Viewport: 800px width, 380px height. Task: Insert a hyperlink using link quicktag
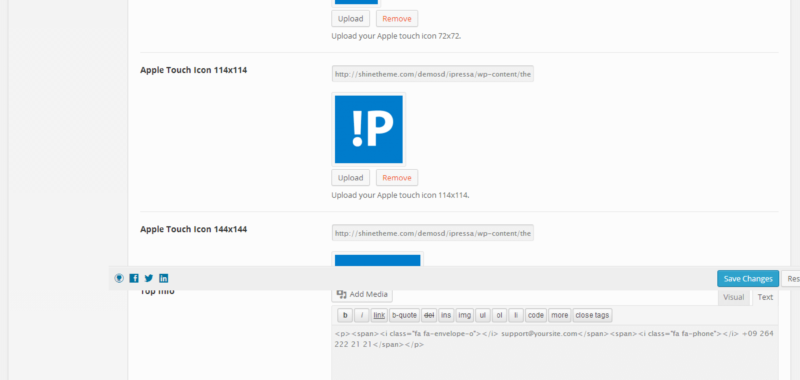pyautogui.click(x=379, y=315)
